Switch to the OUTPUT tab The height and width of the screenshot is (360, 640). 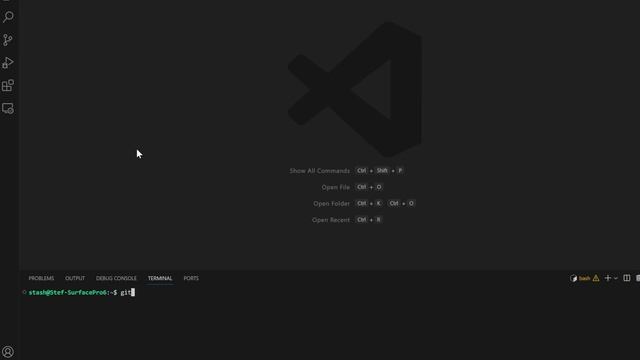(75, 278)
